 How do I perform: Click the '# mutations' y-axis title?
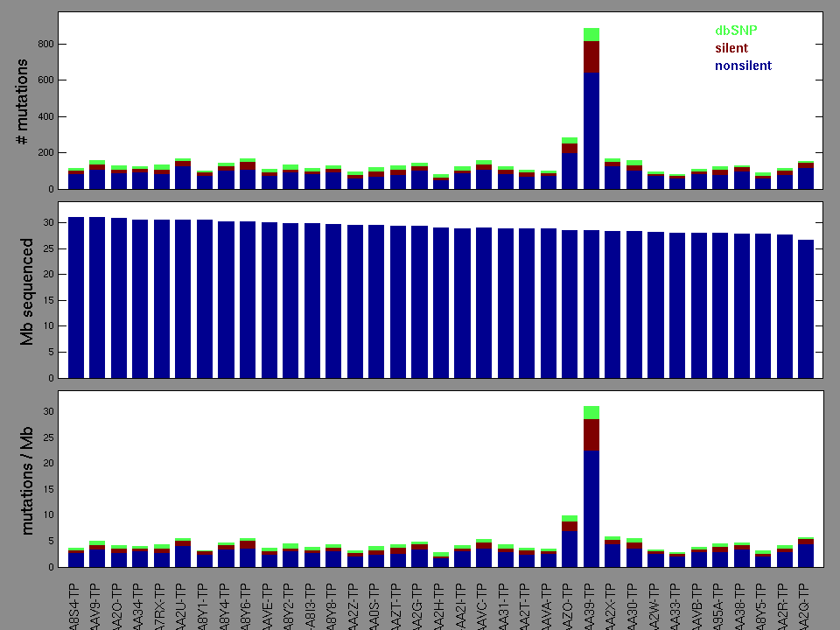pyautogui.click(x=24, y=102)
